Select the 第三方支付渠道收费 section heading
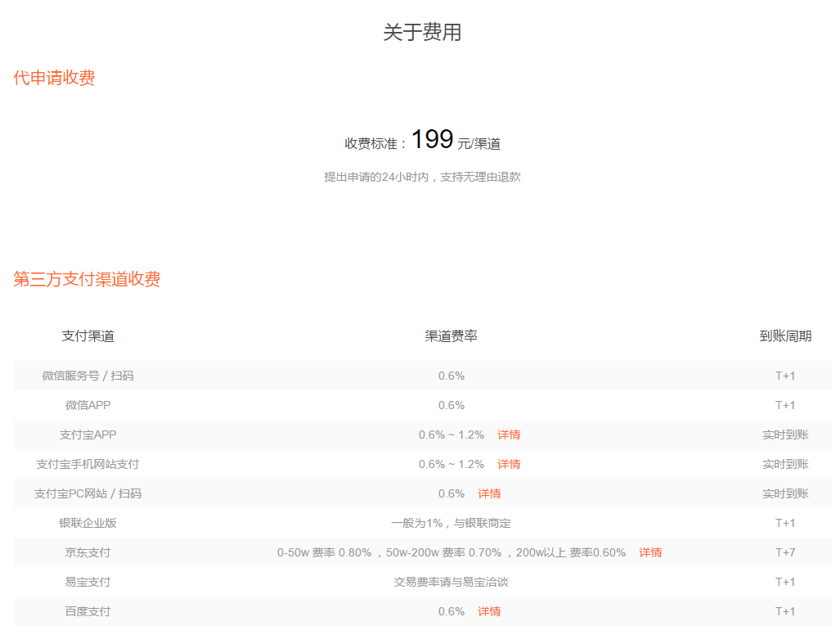This screenshot has height=635, width=840. click(86, 280)
